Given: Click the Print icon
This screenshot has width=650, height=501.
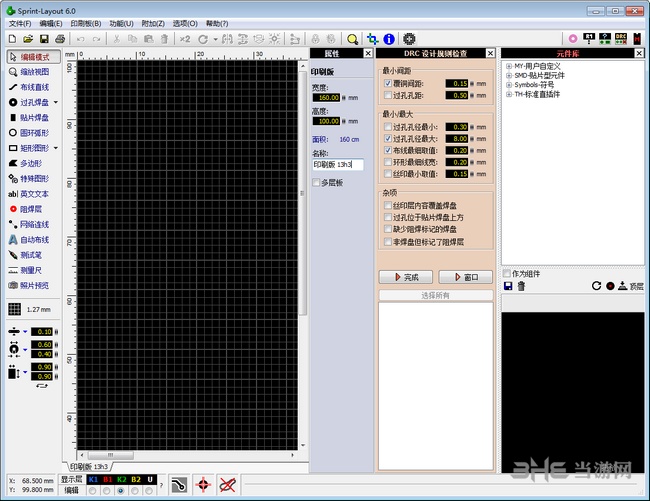Looking at the screenshot, I should tap(60, 39).
